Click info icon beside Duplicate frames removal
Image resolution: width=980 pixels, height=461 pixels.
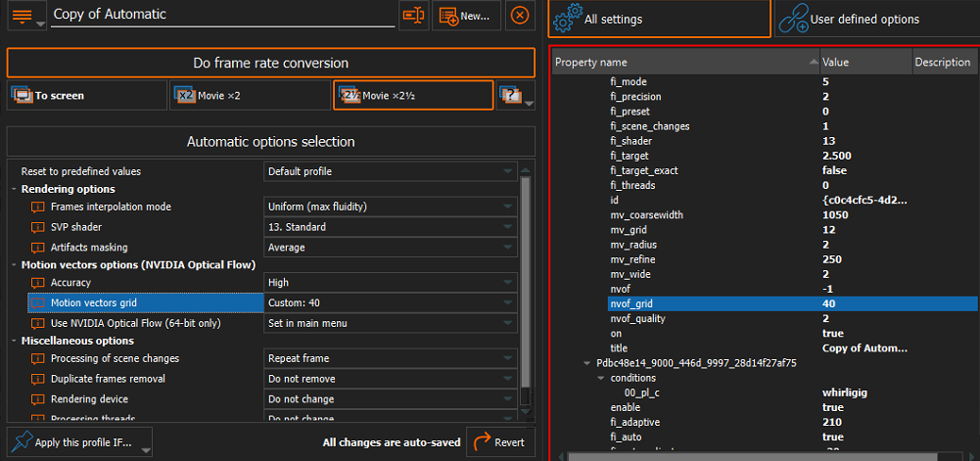[38, 379]
